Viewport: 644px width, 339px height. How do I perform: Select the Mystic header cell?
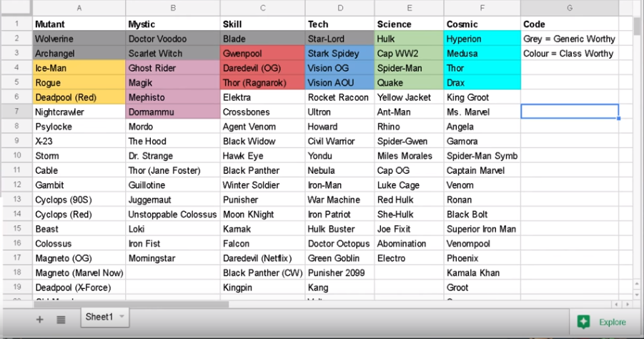[x=173, y=24]
